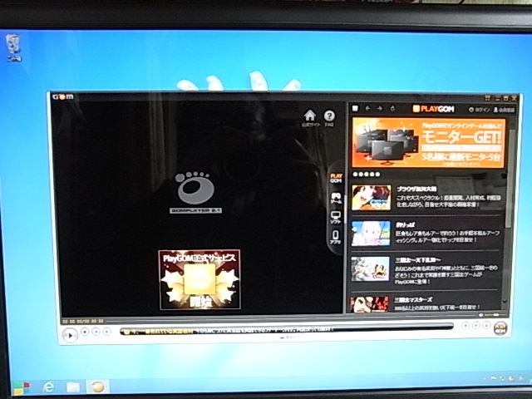
Task: Select the first banner pagination dot
Action: [355, 175]
